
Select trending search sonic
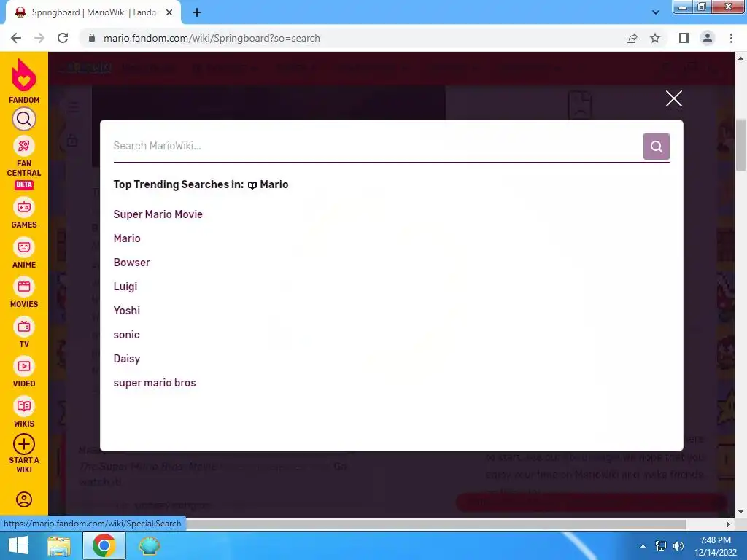(126, 334)
